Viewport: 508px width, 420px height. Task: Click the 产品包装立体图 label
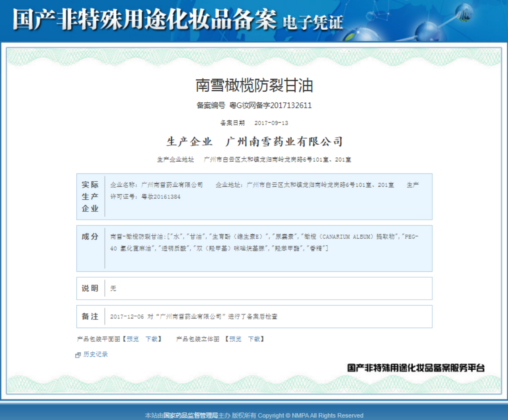click(198, 339)
